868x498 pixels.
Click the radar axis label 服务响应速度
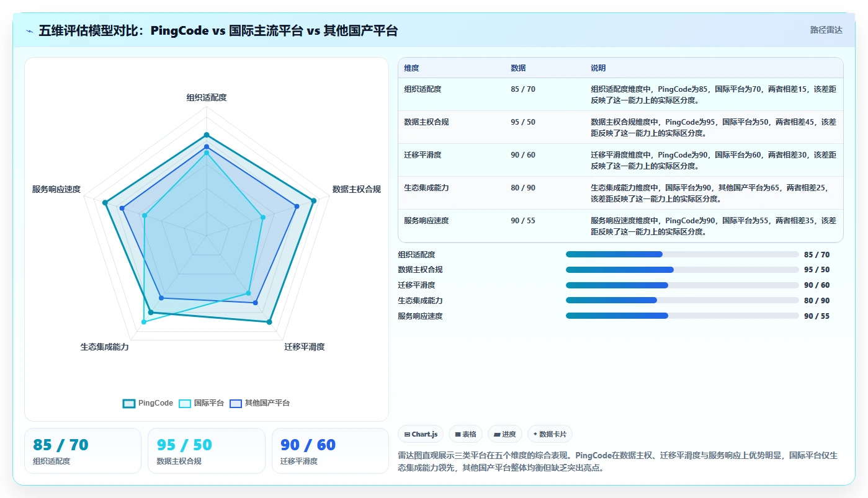coord(56,189)
